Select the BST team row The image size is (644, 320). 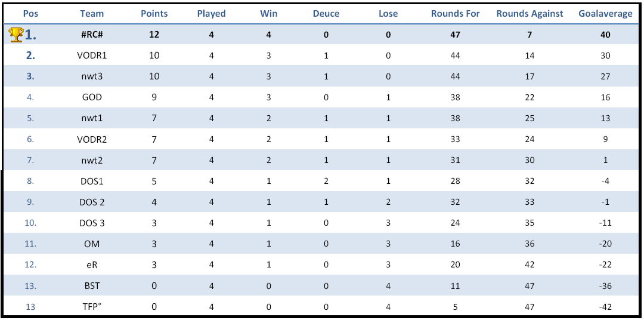click(321, 285)
